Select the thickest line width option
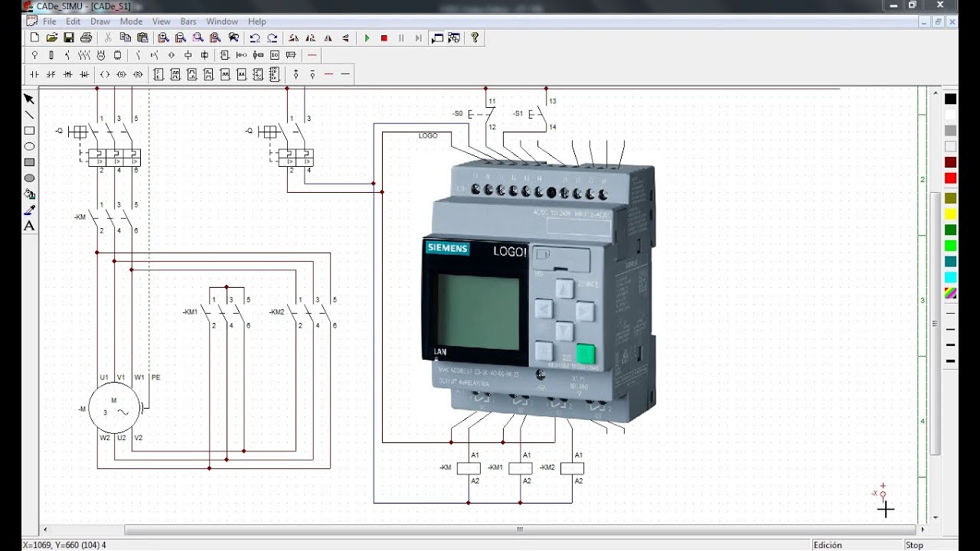 [x=950, y=360]
